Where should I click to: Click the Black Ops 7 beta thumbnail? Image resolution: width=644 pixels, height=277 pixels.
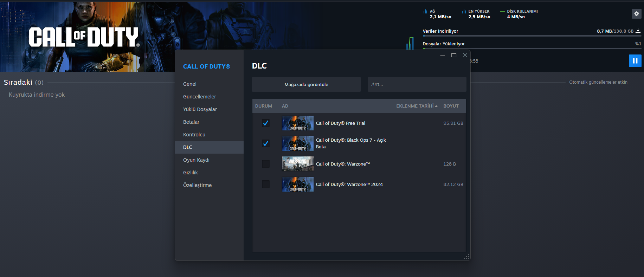pos(298,143)
